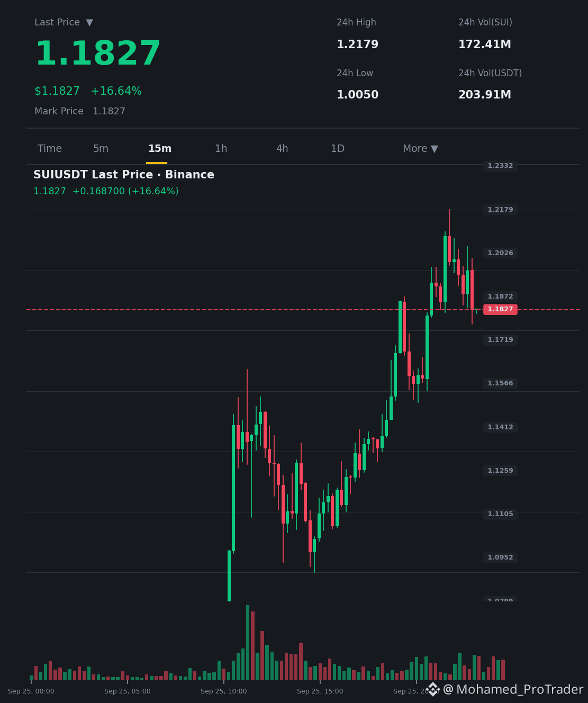Click the Binance logo watermark icon

pos(433,689)
